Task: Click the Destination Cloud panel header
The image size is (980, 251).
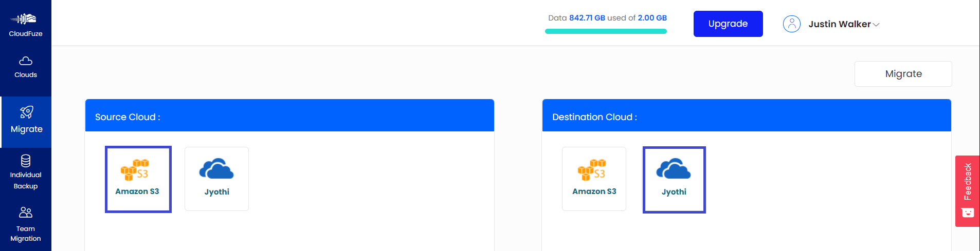Action: pos(746,117)
